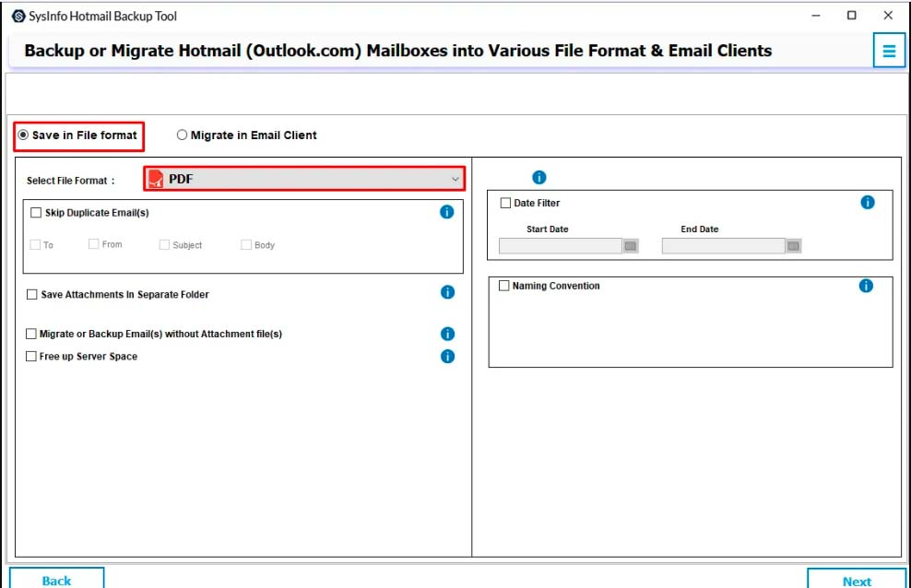
Task: Check the To duplicate filter checkbox
Action: pos(35,244)
